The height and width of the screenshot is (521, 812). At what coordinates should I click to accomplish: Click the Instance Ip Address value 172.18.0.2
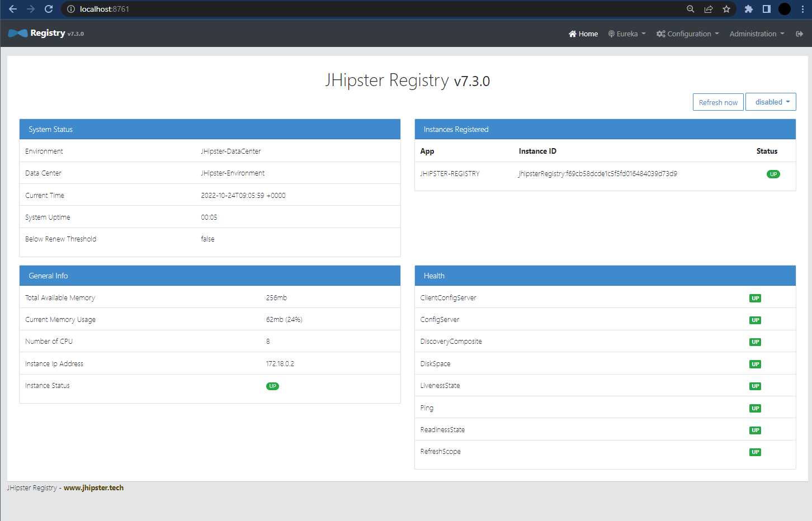[x=280, y=364]
